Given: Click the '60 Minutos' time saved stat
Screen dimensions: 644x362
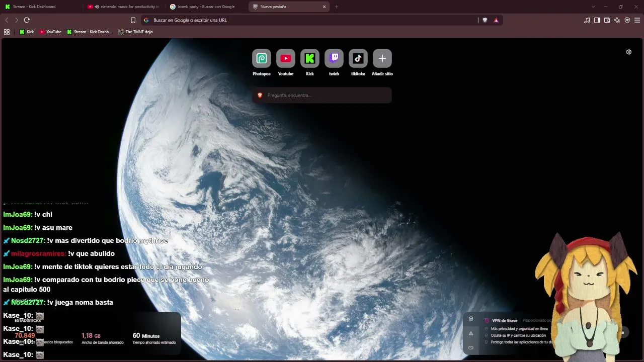Looking at the screenshot, I should pos(146,335).
